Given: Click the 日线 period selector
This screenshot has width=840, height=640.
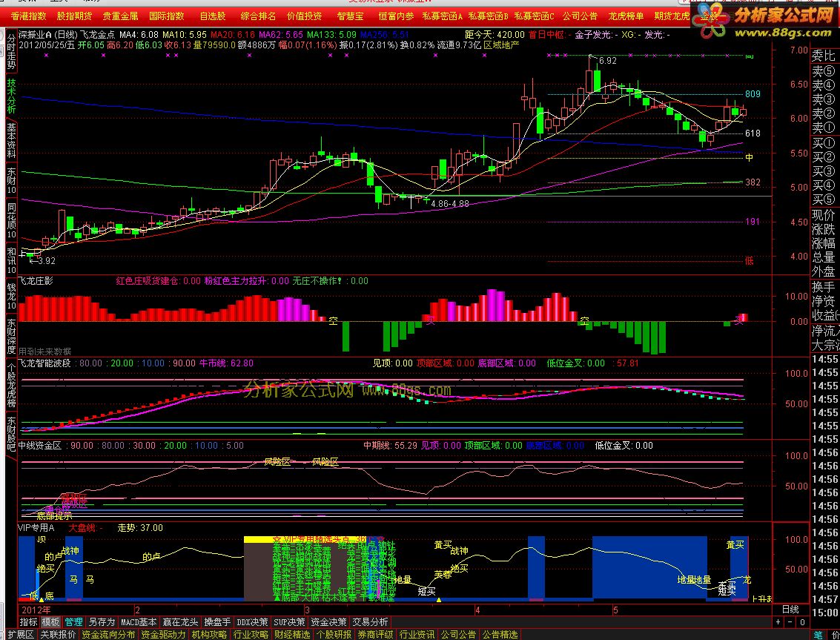Looking at the screenshot, I should point(790,610).
